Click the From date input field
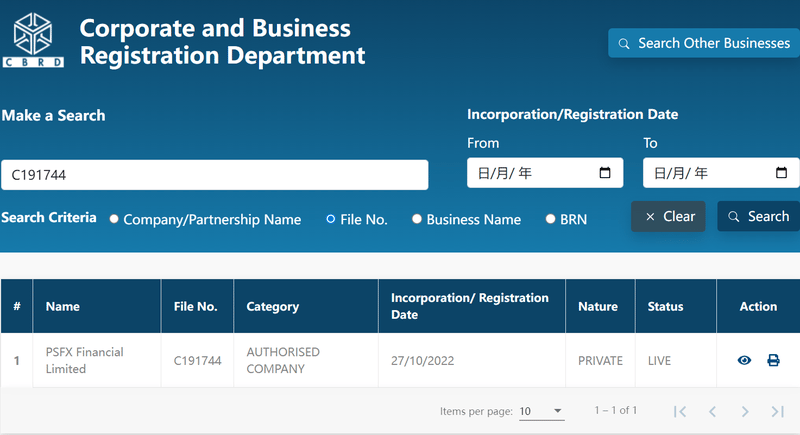Screen dimensions: 800x435 [545, 173]
